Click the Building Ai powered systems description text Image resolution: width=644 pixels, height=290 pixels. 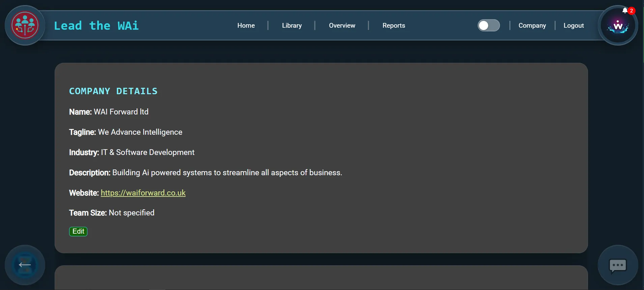(227, 173)
